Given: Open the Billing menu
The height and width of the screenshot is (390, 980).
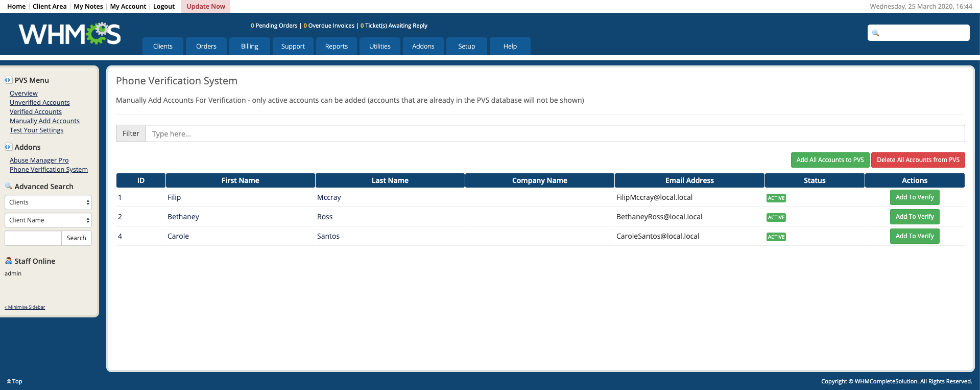Looking at the screenshot, I should [250, 46].
